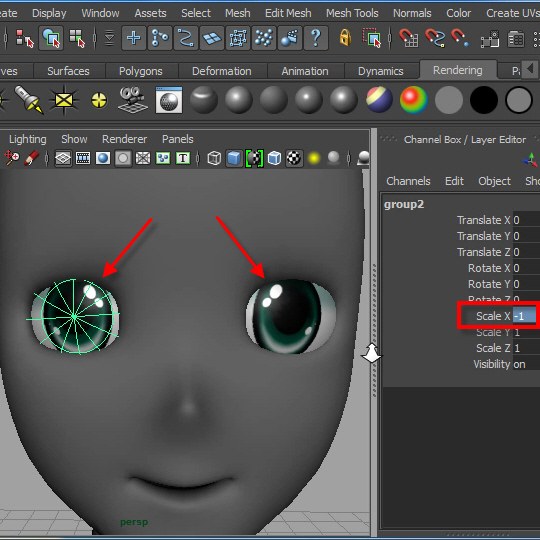
Task: Click the spot light shelf icon
Action: tap(29, 100)
